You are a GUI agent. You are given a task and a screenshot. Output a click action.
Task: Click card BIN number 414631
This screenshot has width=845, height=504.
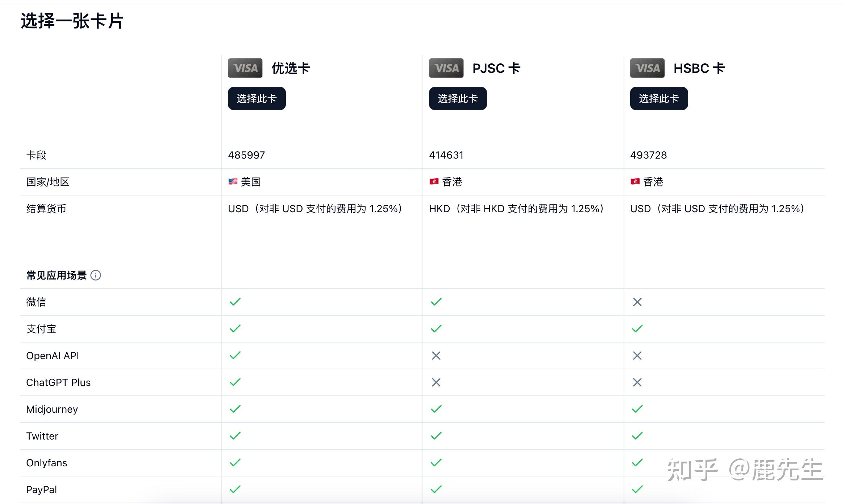tap(446, 155)
